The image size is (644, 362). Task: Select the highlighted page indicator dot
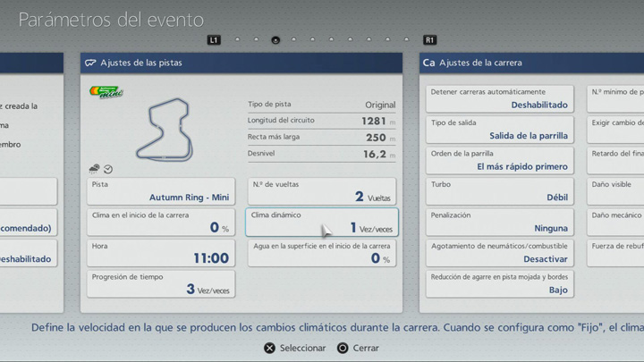275,39
